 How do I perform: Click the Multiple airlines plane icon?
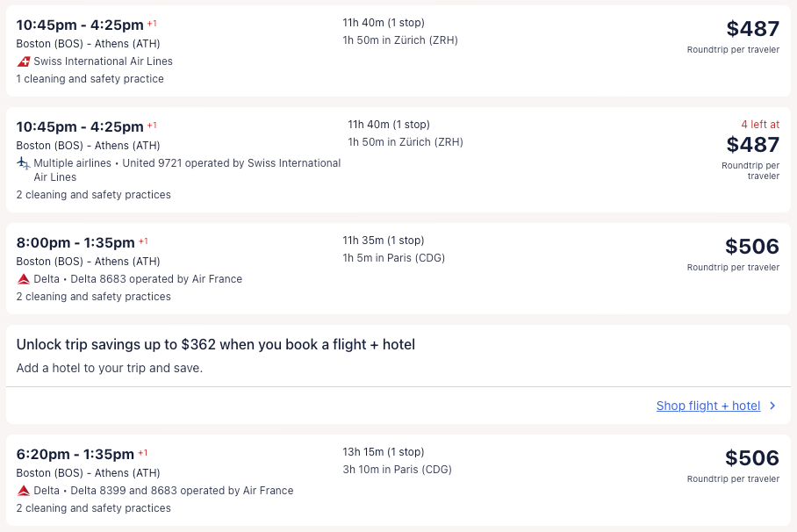24,163
